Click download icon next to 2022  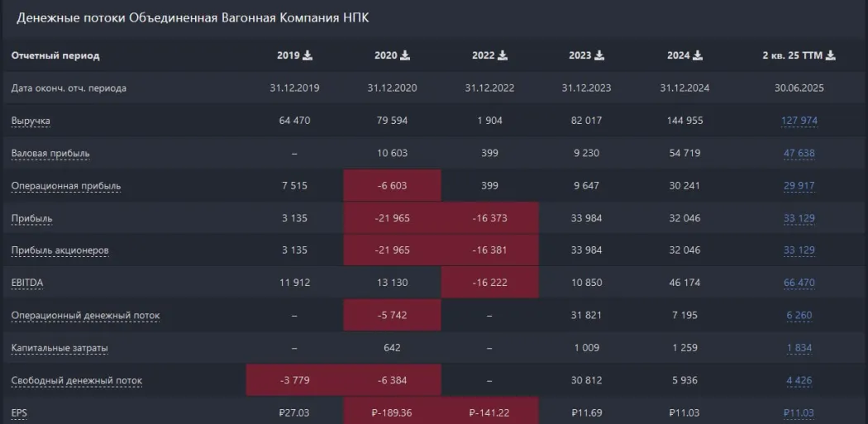503,55
